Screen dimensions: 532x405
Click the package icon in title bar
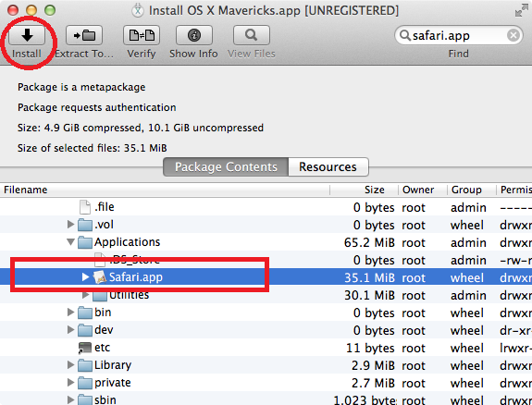tap(138, 10)
